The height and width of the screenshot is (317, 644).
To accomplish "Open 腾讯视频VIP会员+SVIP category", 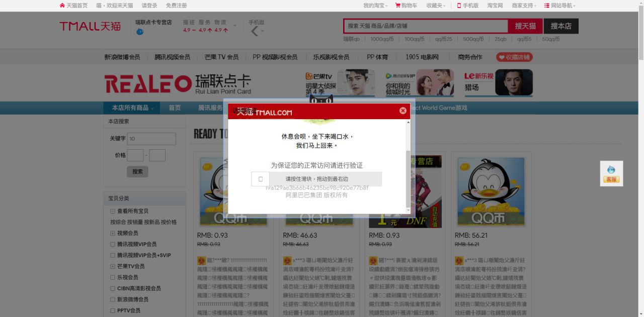I will pos(144,255).
